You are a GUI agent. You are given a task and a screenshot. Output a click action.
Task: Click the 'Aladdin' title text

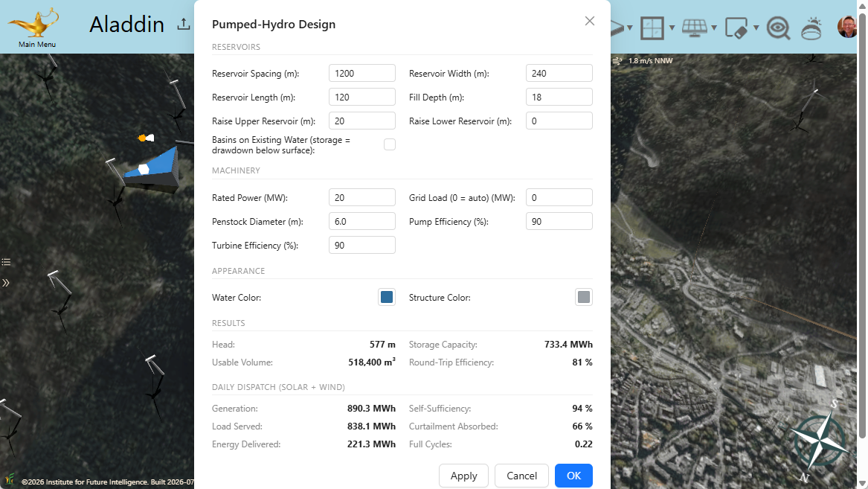point(126,25)
